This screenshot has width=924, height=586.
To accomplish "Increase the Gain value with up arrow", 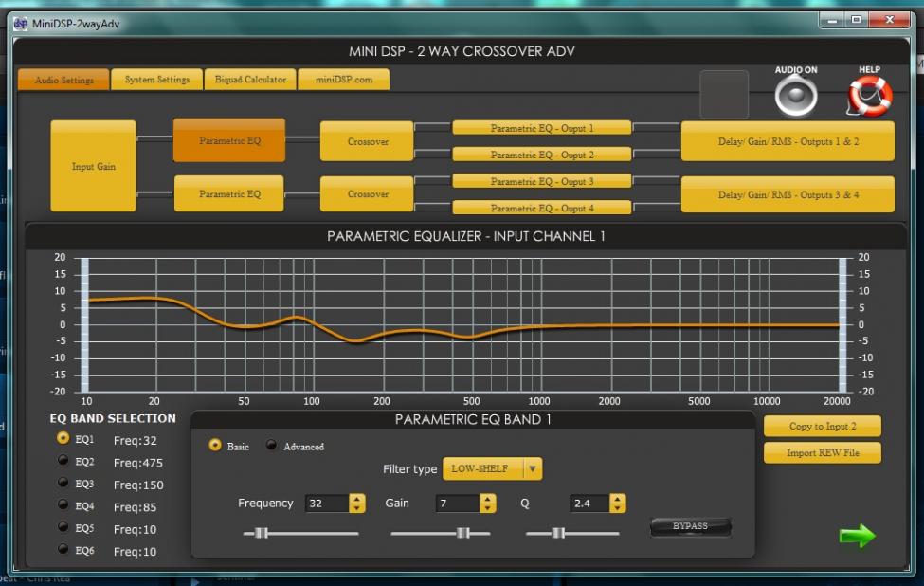I will pyautogui.click(x=487, y=499).
